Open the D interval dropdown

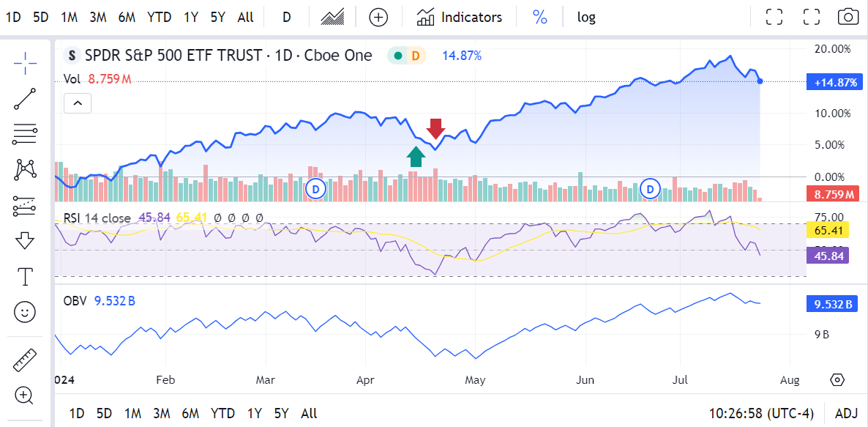(x=285, y=17)
